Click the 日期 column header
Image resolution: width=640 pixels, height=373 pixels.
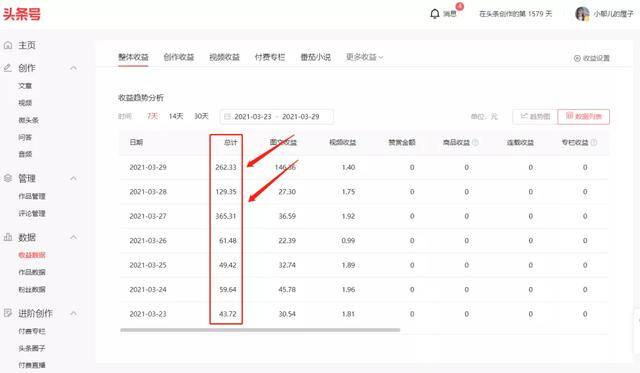click(136, 142)
